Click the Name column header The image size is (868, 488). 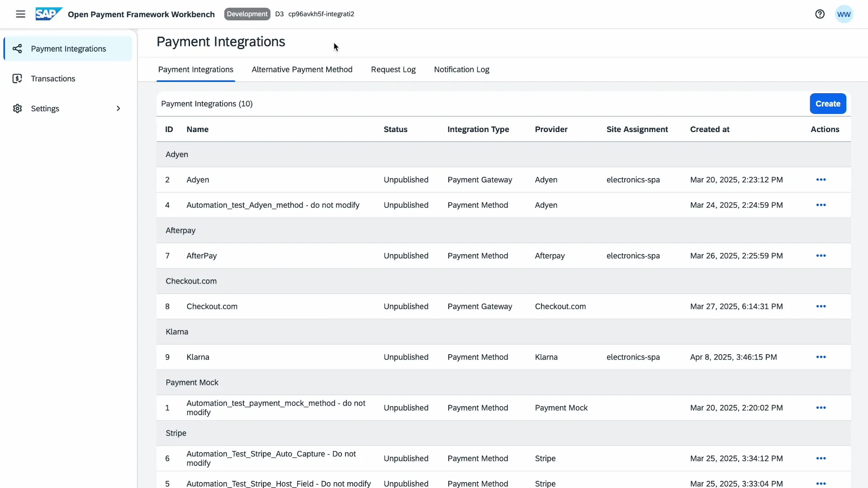[x=198, y=129]
